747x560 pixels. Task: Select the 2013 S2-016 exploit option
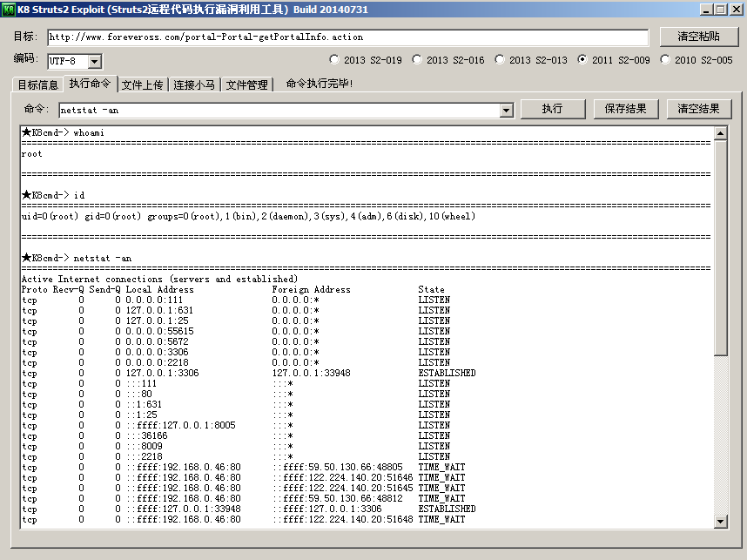pyautogui.click(x=448, y=60)
